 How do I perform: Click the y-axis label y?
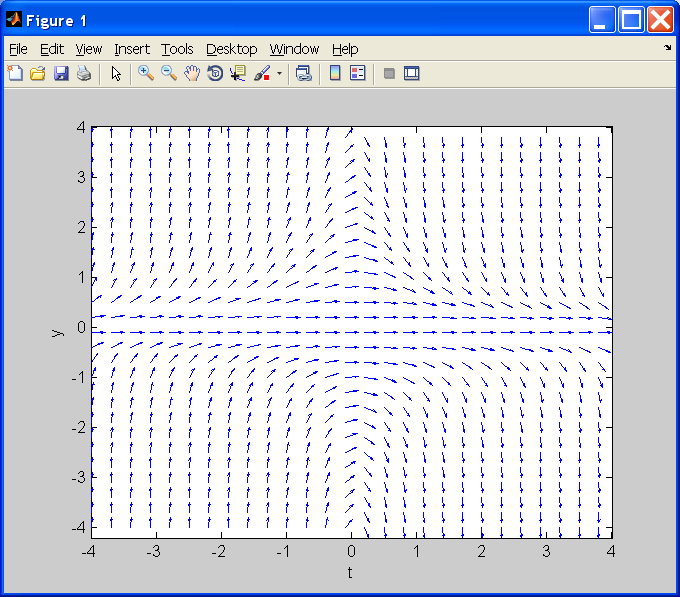click(x=57, y=333)
